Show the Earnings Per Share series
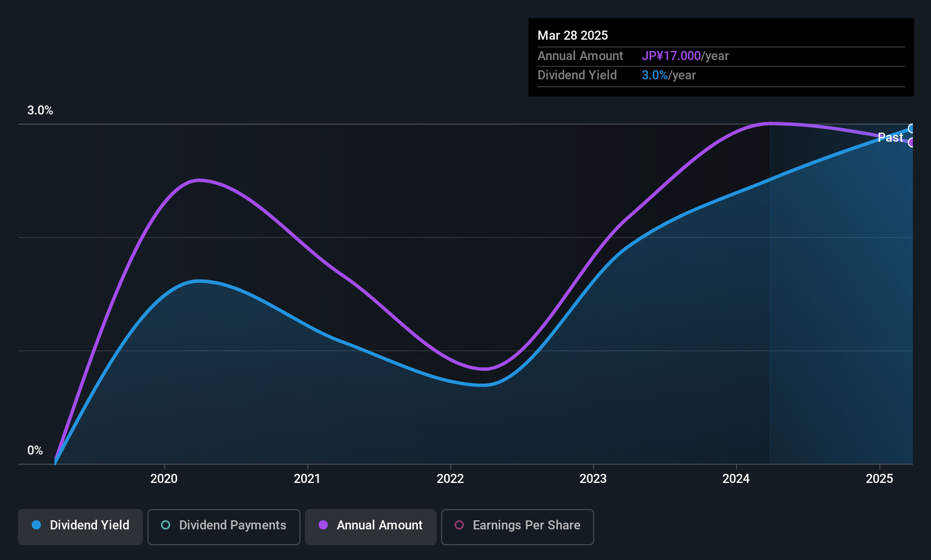 click(x=517, y=527)
